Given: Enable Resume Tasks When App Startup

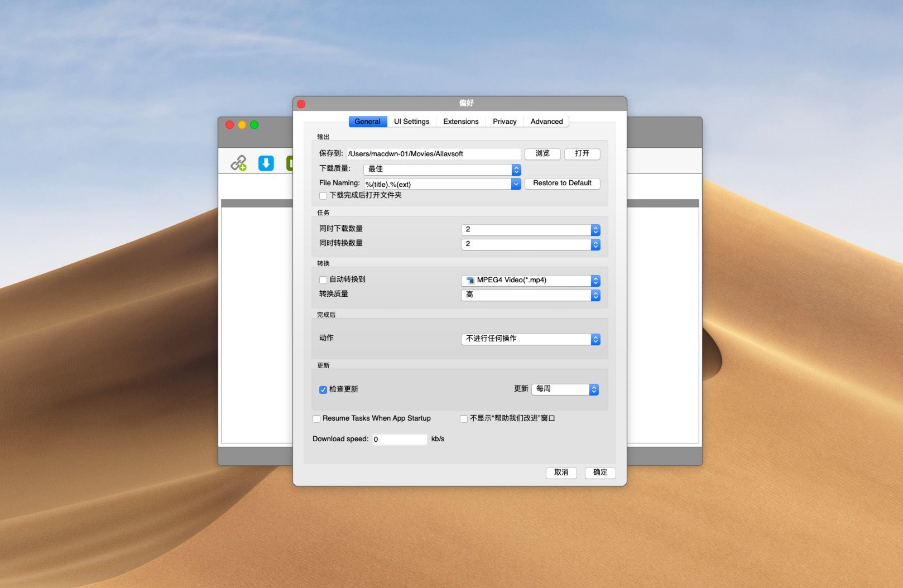Looking at the screenshot, I should pyautogui.click(x=316, y=418).
